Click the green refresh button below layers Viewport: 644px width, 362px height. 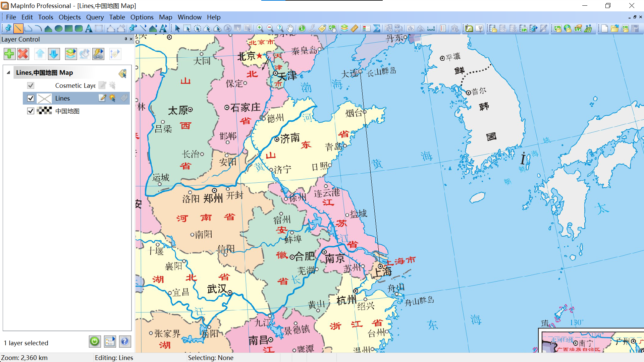point(95,342)
